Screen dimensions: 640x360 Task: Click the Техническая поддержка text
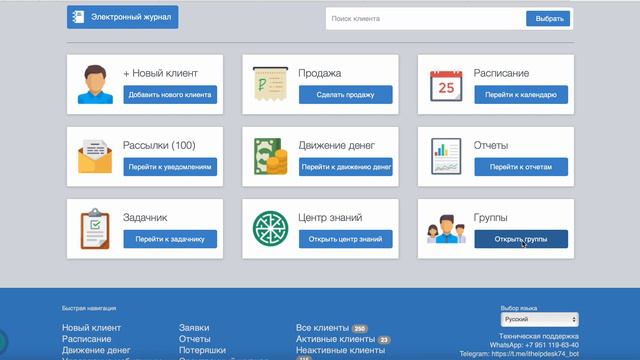(x=539, y=336)
